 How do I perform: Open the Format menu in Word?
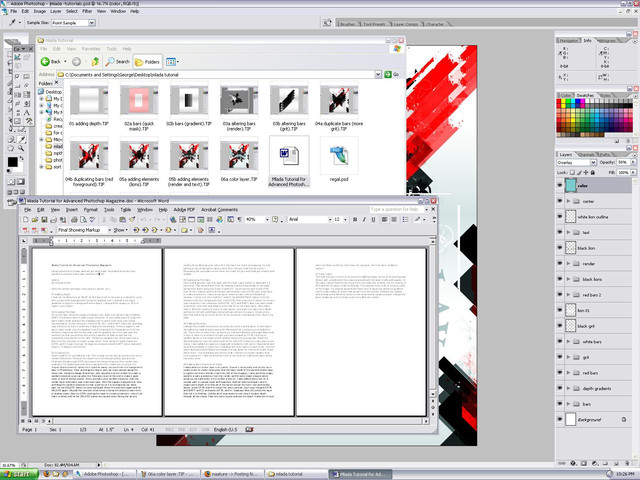click(90, 210)
